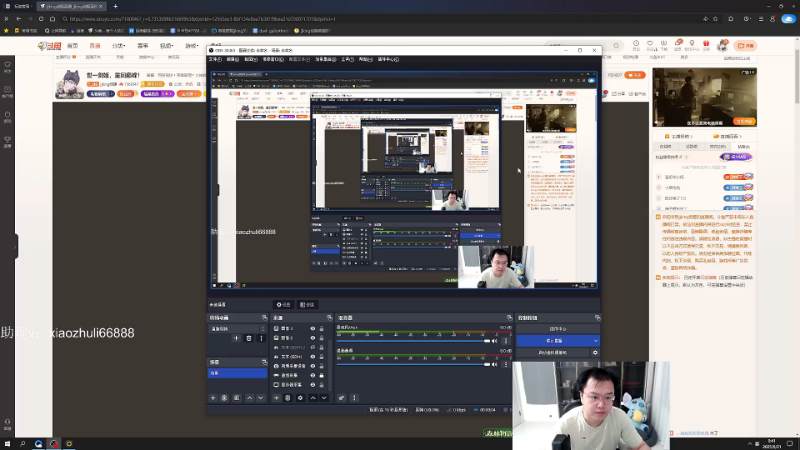The image size is (800, 450).
Task: Open the scene transition type combo box
Action: tap(237, 329)
